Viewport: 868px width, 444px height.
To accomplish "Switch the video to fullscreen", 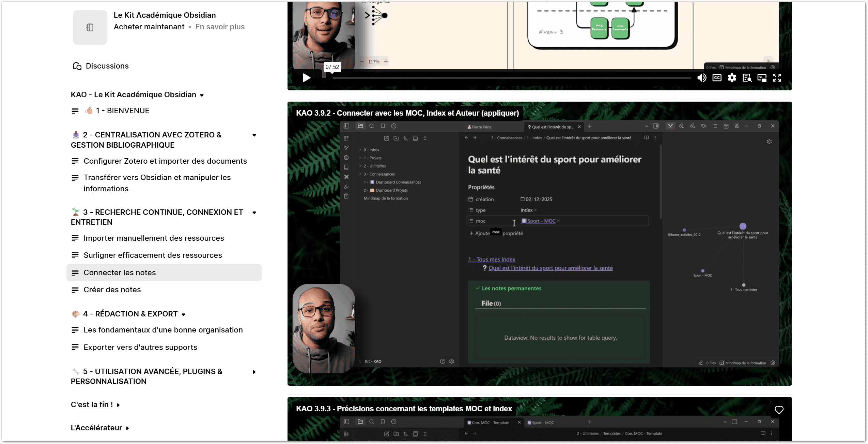I will (777, 78).
